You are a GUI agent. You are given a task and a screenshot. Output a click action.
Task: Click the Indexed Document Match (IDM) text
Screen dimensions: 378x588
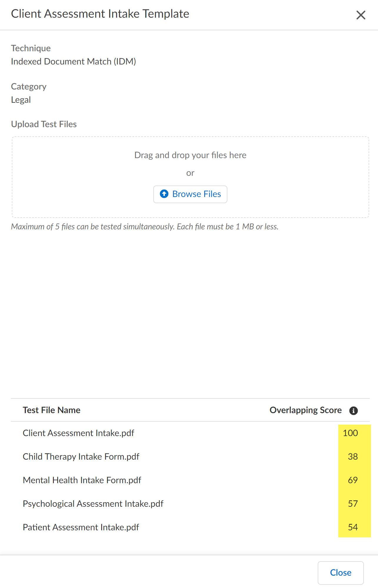coord(73,61)
